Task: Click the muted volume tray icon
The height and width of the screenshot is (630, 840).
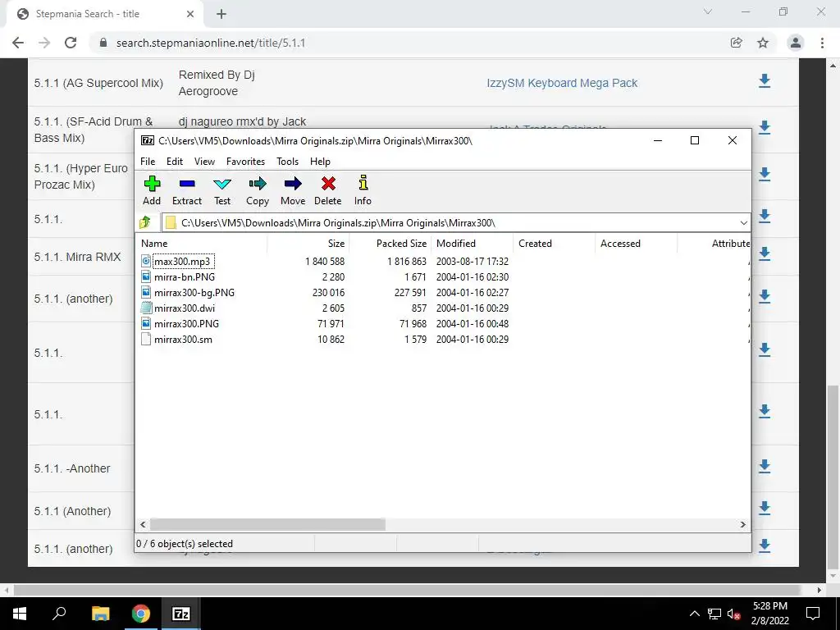Action: coord(733,614)
